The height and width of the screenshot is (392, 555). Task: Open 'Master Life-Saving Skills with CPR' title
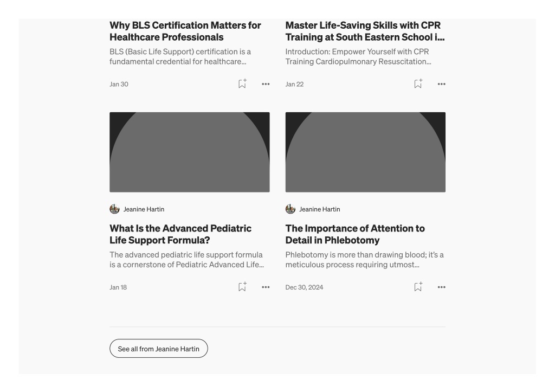point(365,31)
